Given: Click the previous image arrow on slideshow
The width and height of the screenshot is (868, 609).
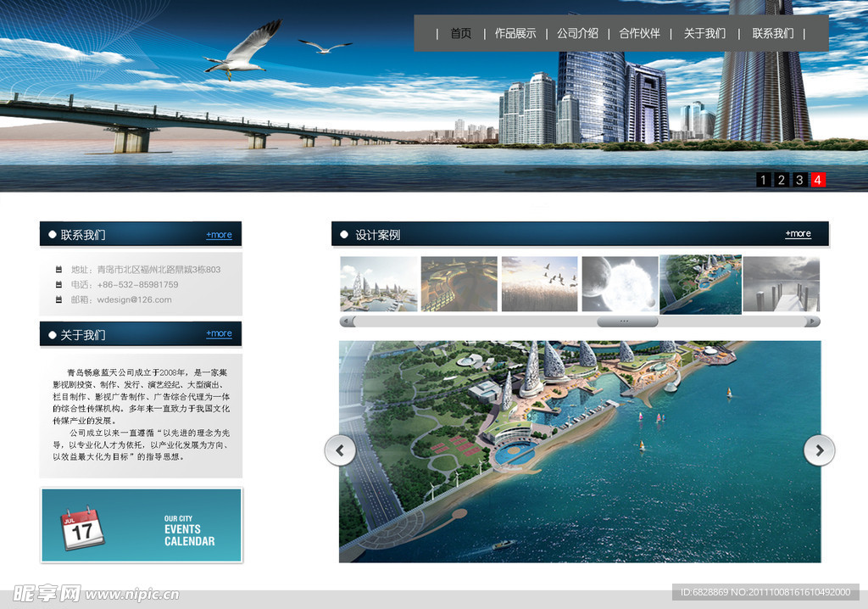Looking at the screenshot, I should point(340,450).
